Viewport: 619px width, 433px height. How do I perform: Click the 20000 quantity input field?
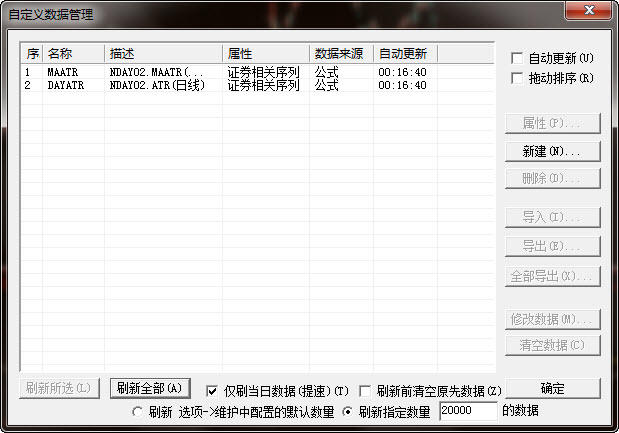click(467, 411)
